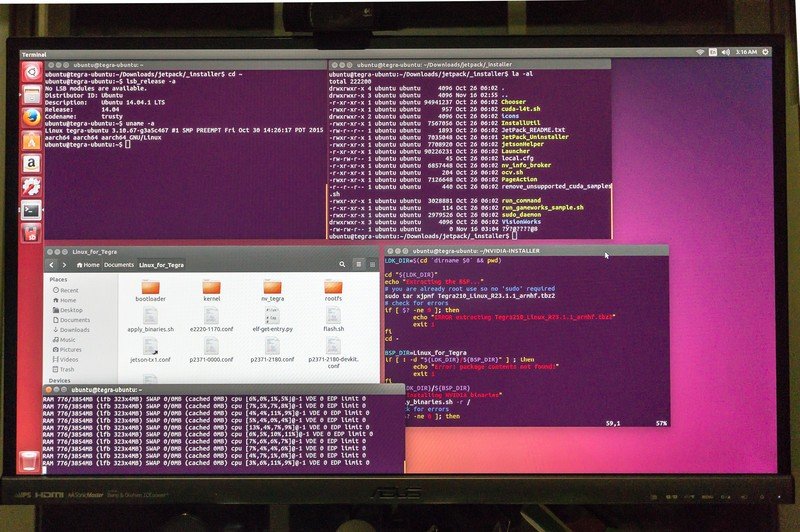The width and height of the screenshot is (800, 532).
Task: Open Ubuntu Software Center from the launcher
Action: 32,141
